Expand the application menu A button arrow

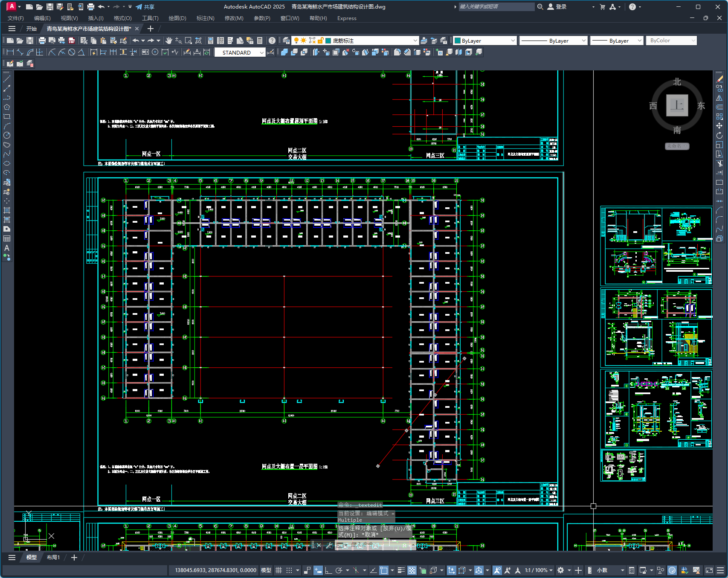click(19, 7)
